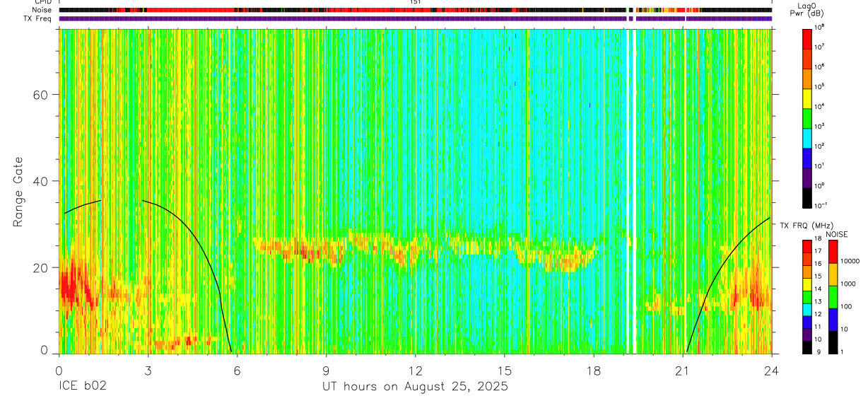This screenshot has height=401, width=868.
Task: Click the "21" tick on UT hours axis
Action: tap(683, 370)
